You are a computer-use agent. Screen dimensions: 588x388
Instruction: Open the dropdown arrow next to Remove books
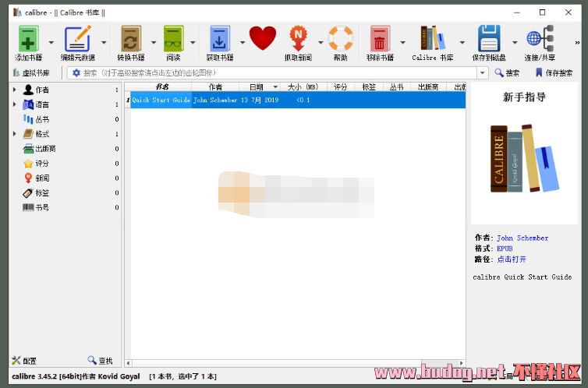402,42
